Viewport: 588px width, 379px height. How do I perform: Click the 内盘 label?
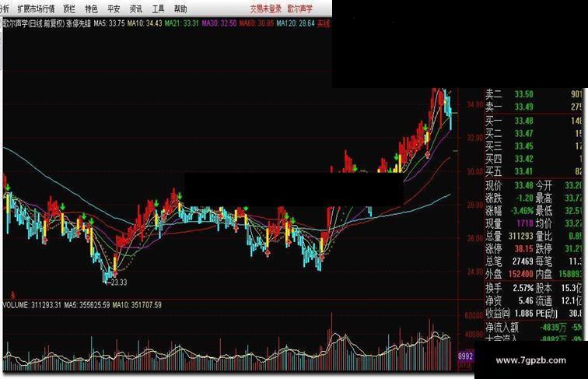tap(544, 274)
